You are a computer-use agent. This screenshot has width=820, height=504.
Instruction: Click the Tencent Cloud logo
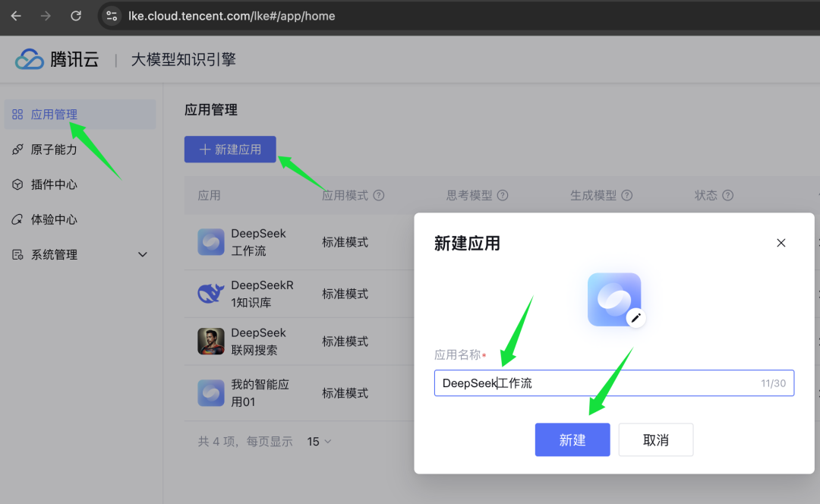(57, 59)
